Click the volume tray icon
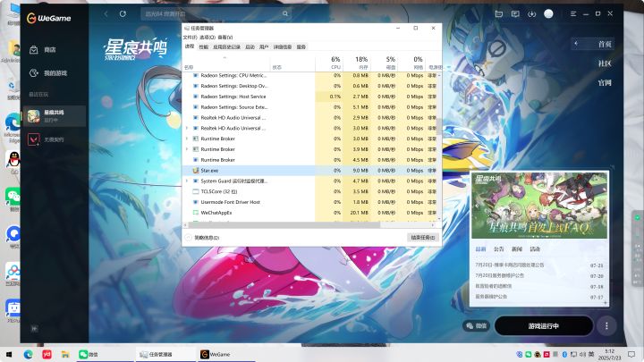Screen dimensions: 644x362 [x=582, y=354]
